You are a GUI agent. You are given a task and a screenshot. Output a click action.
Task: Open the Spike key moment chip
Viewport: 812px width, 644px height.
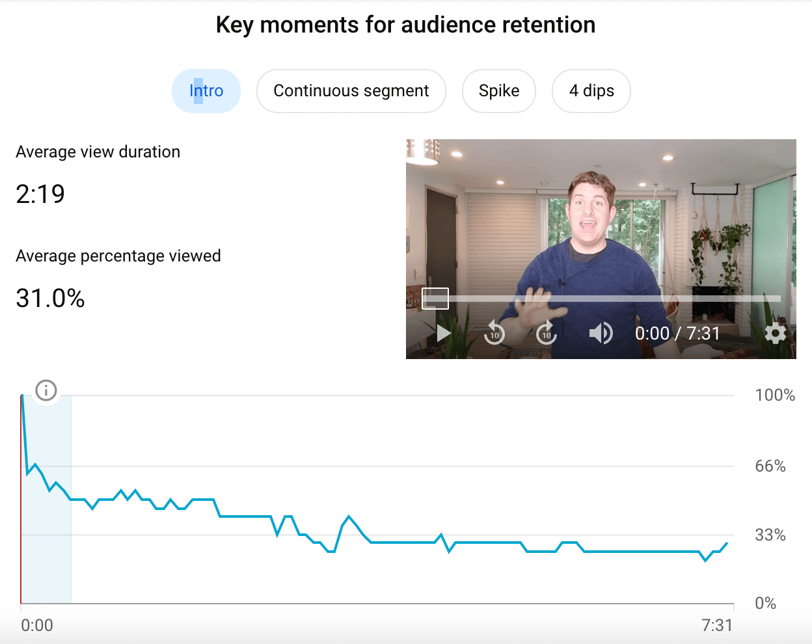tap(499, 91)
